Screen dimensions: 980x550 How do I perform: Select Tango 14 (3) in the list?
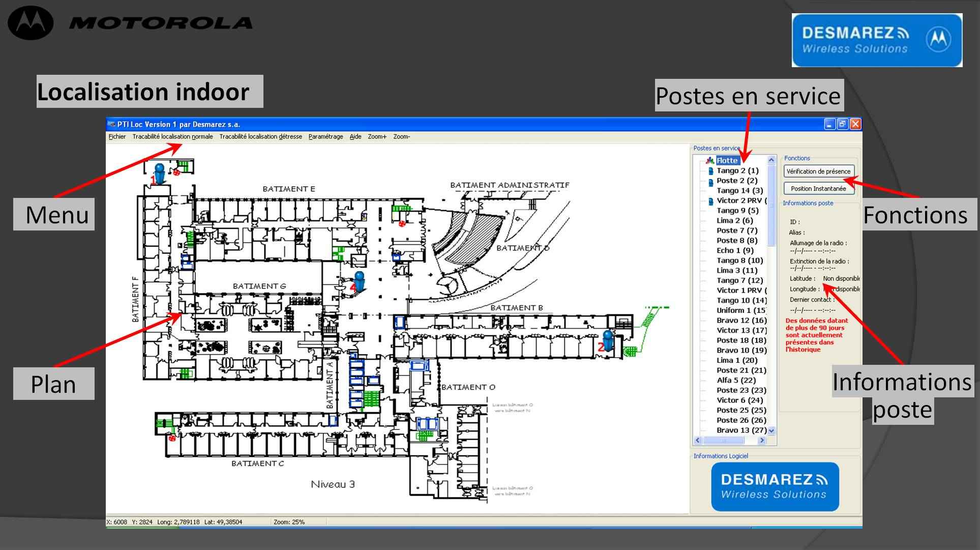739,191
